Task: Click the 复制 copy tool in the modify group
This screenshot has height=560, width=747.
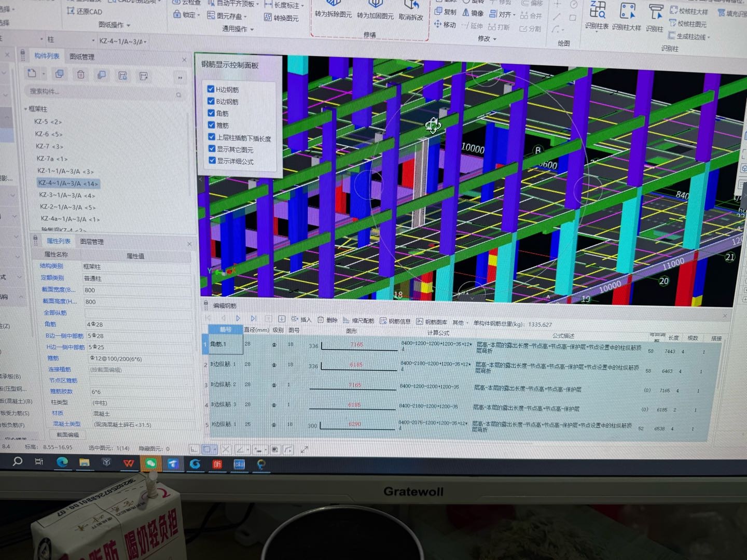Action: pyautogui.click(x=446, y=12)
